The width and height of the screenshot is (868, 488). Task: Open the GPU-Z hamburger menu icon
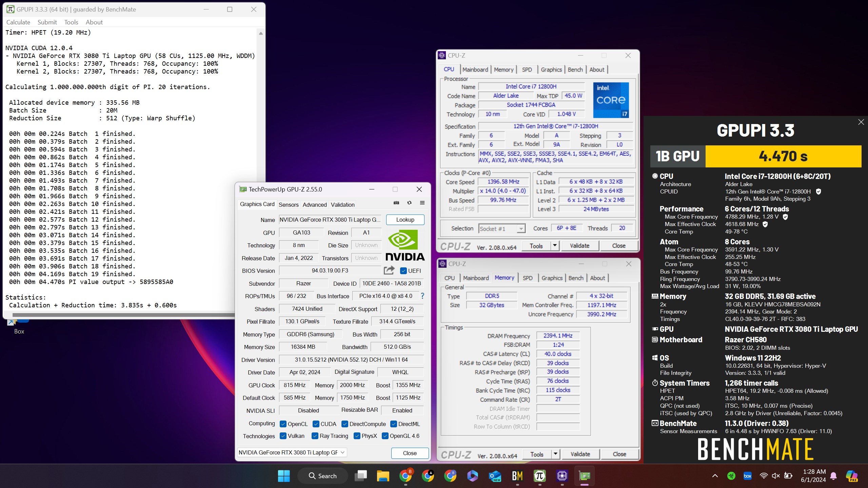[x=422, y=203]
